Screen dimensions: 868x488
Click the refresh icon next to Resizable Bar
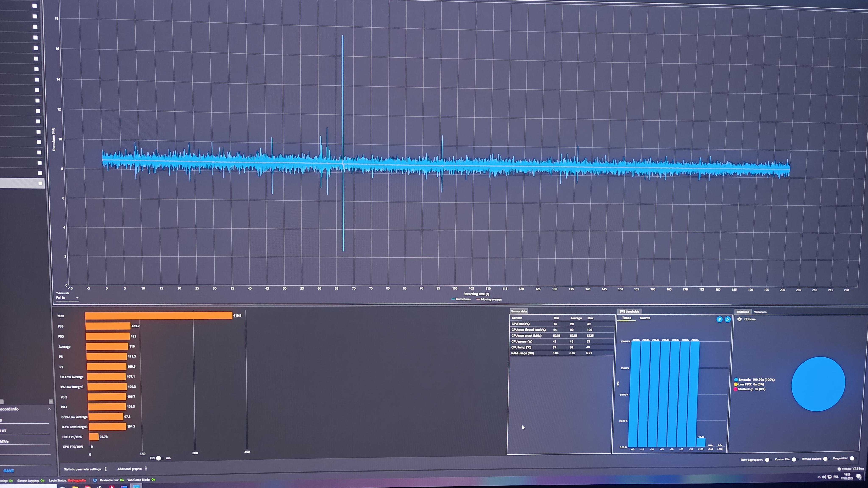click(x=95, y=480)
